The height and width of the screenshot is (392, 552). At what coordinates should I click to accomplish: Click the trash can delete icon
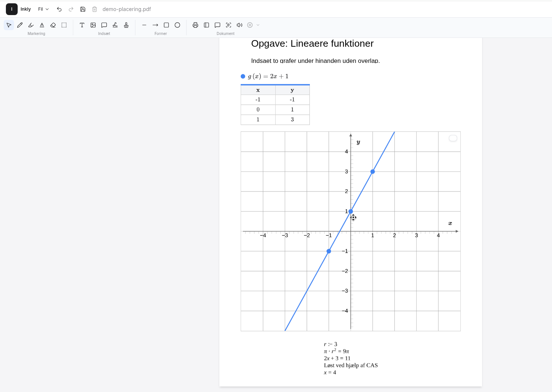95,9
